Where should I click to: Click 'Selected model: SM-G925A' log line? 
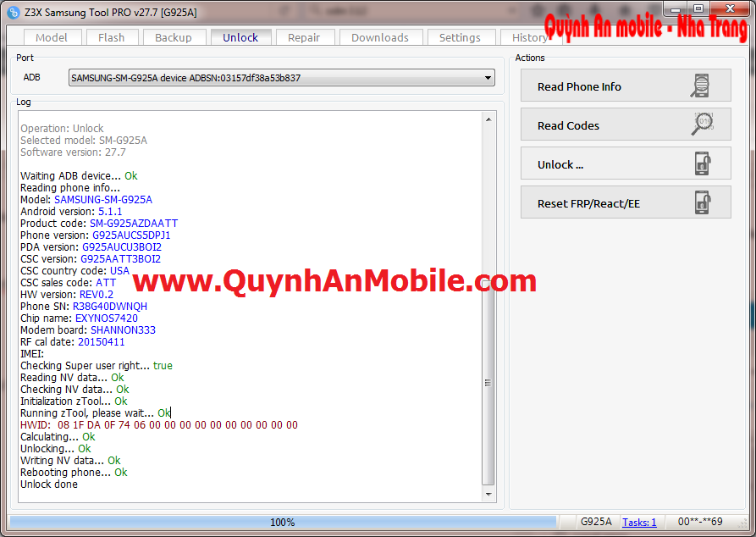click(x=84, y=141)
